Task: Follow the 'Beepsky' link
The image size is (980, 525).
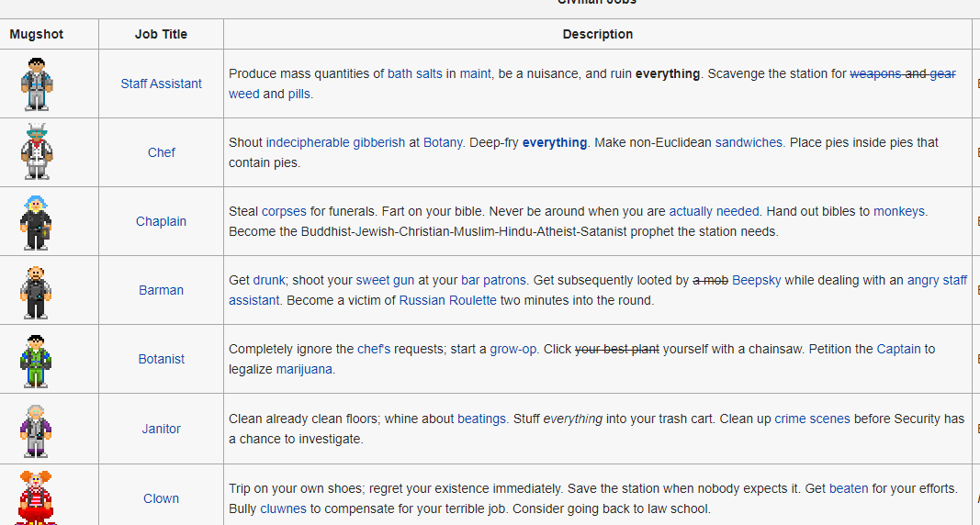Action: click(756, 280)
